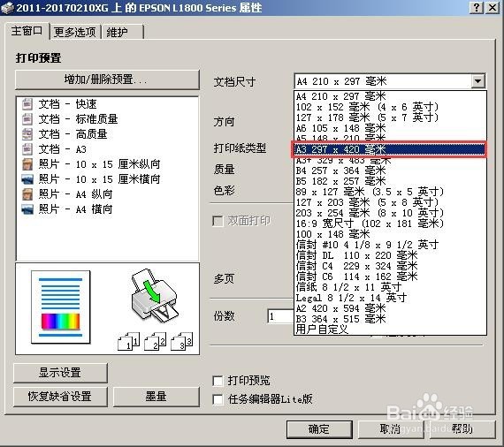Click the 增加/删除预置... button
The height and width of the screenshot is (447, 504).
tap(107, 80)
